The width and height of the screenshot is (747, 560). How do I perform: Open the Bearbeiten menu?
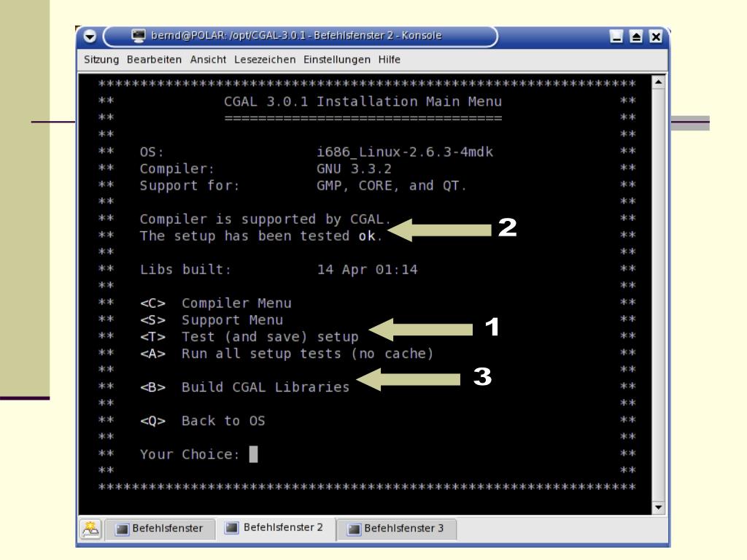(x=154, y=60)
